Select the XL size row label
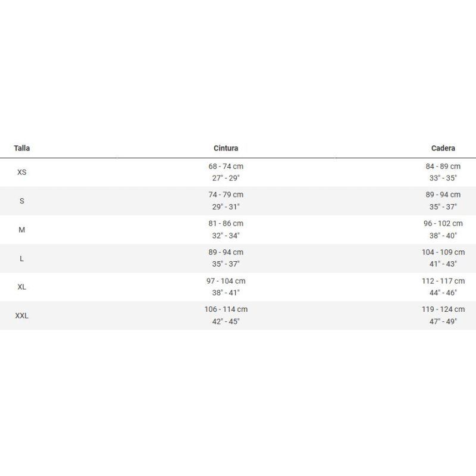Image resolution: width=476 pixels, height=476 pixels. [x=22, y=287]
